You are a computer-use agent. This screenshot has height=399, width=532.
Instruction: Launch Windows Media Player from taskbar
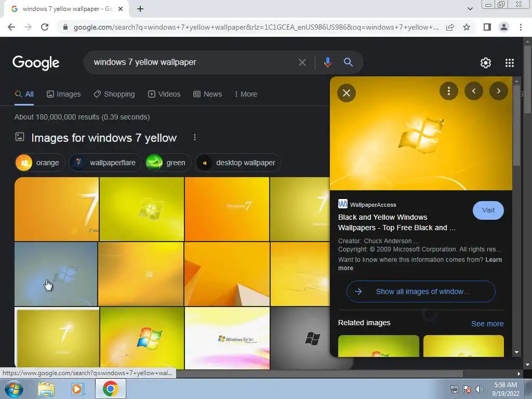(77, 389)
